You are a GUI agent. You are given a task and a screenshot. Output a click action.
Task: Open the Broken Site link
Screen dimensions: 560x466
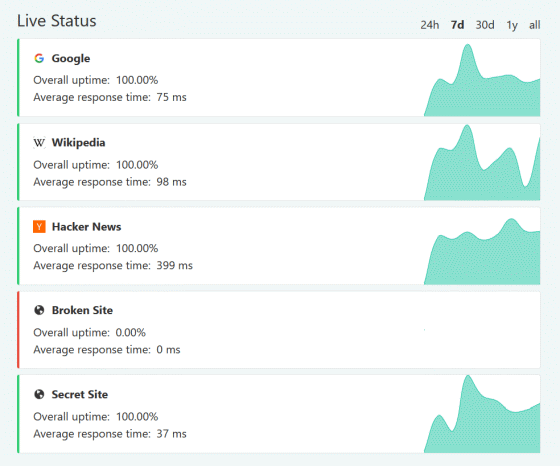coord(82,310)
